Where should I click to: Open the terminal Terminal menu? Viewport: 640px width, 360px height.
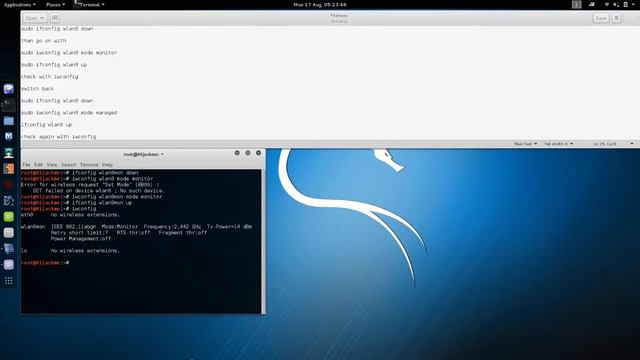point(89,164)
